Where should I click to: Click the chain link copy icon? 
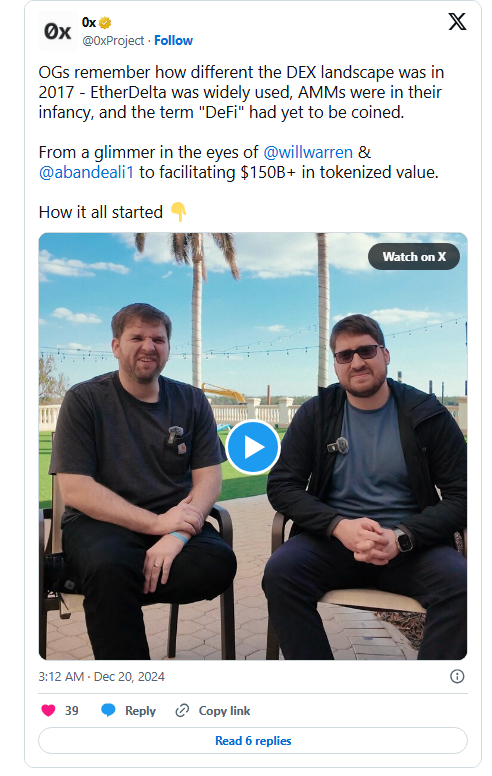pyautogui.click(x=182, y=711)
